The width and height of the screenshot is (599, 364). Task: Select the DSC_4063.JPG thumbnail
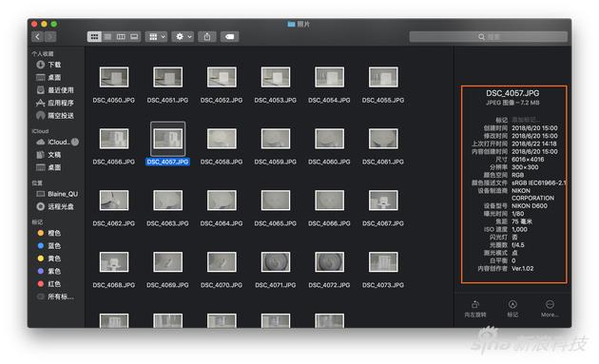click(167, 201)
